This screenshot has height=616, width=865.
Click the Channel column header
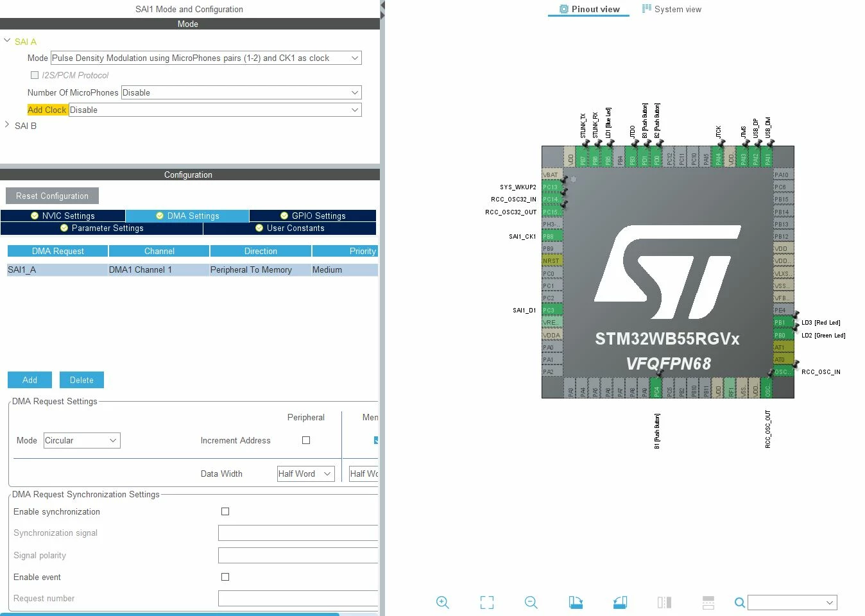coord(159,251)
